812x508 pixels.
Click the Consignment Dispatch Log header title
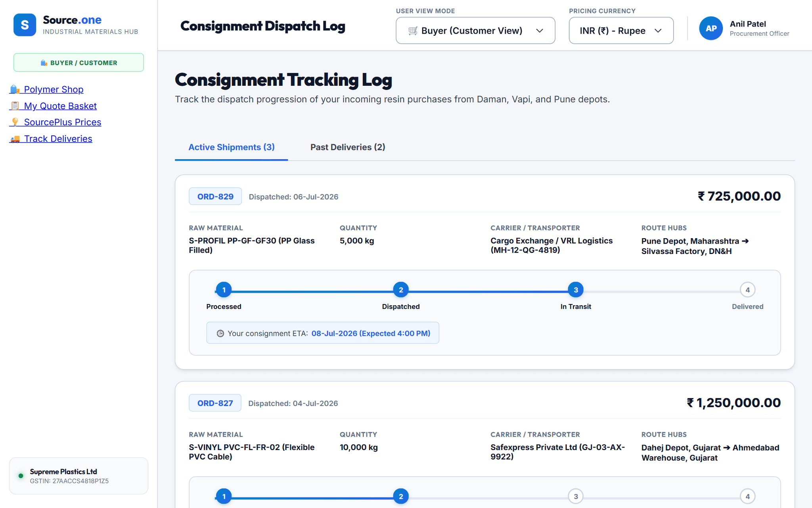pos(263,26)
